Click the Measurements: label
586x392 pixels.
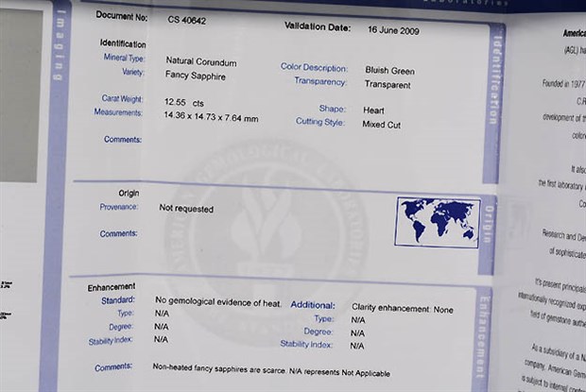click(118, 112)
